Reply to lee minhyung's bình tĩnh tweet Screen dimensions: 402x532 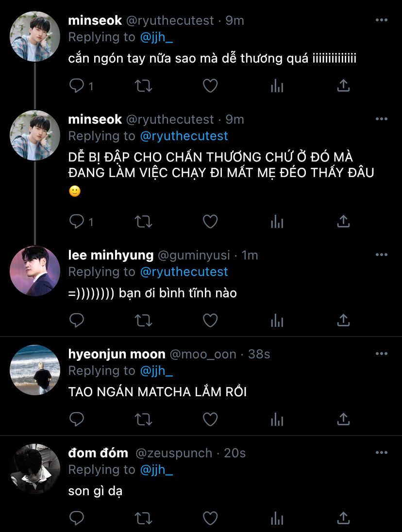(76, 320)
